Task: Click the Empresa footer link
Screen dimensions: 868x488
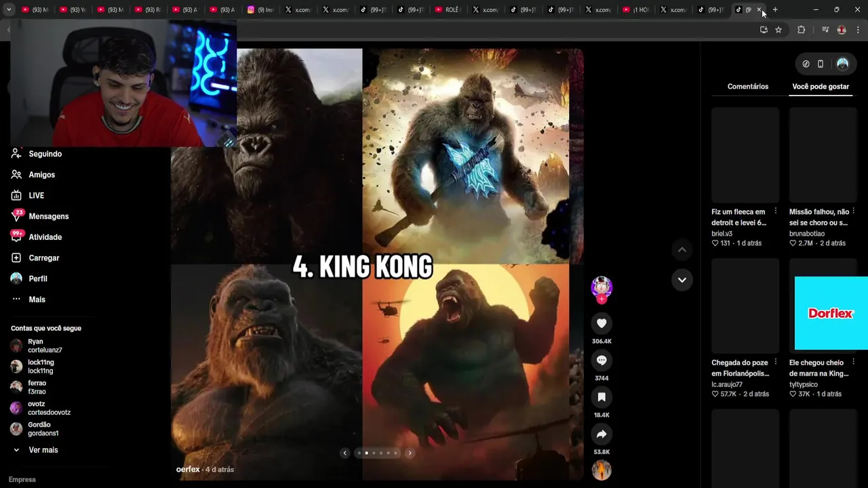Action: click(22, 480)
